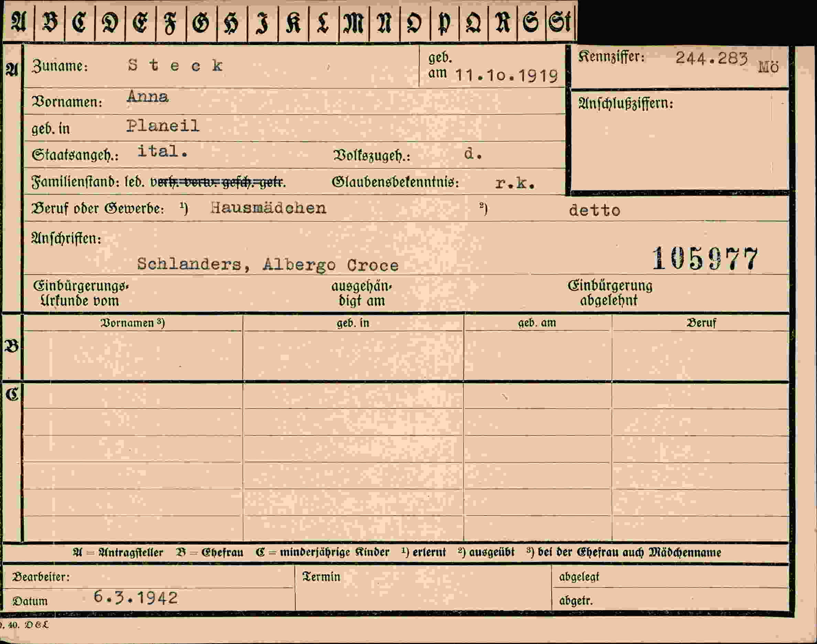Click the 'Mö' annotation next to Kennziffer
817x644 pixels.
pos(768,67)
